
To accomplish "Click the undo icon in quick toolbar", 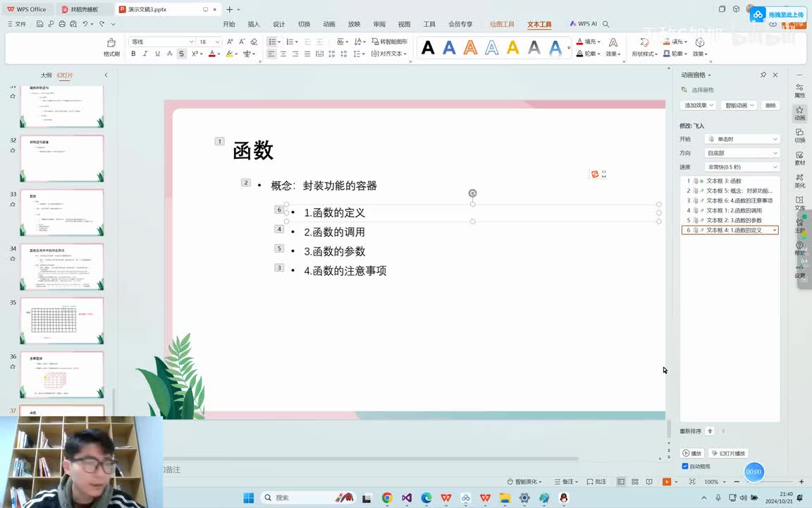I will click(85, 24).
